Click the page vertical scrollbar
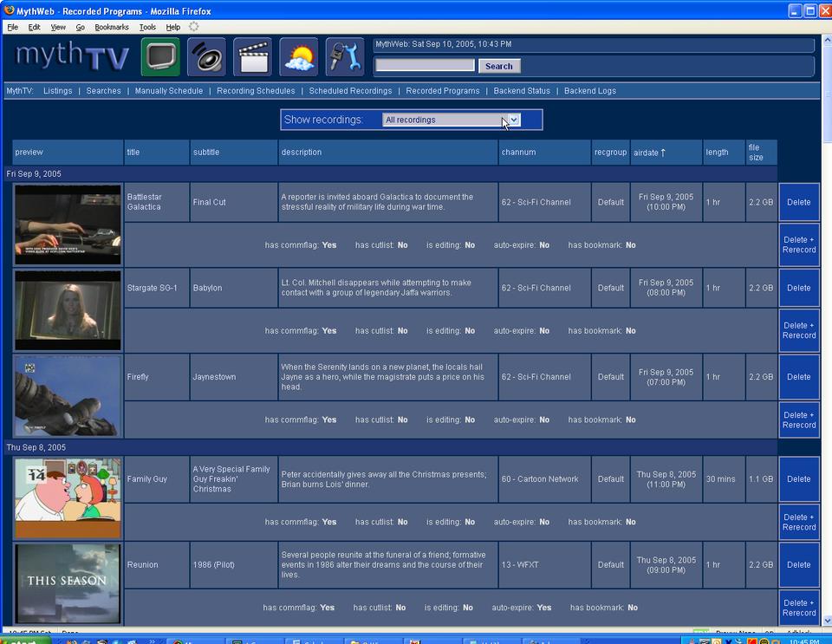This screenshot has height=644, width=832. 826,347
